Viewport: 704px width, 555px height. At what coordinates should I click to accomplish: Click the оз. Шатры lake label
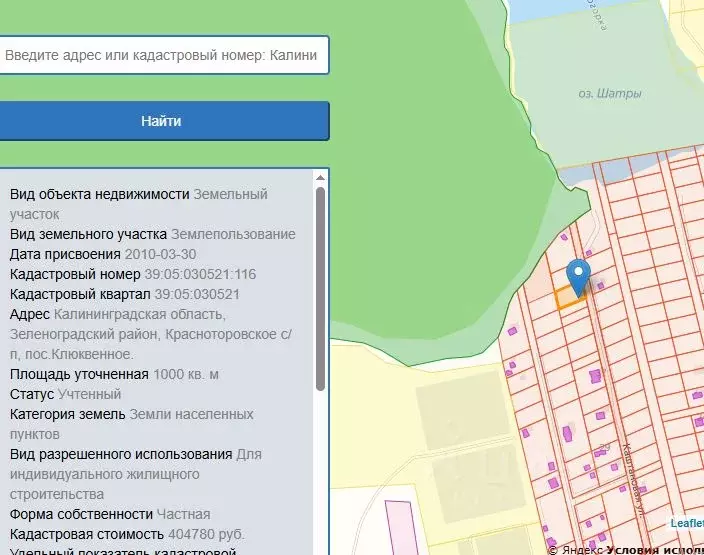[x=610, y=94]
